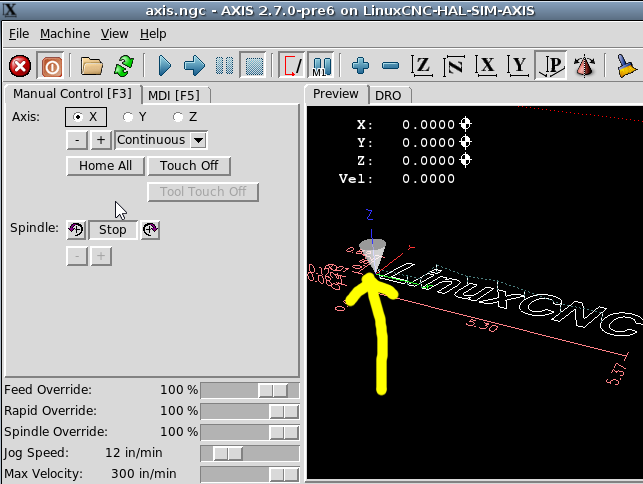The width and height of the screenshot is (643, 484).
Task: Zoom out with the blue minus icon
Action: pyautogui.click(x=390, y=66)
